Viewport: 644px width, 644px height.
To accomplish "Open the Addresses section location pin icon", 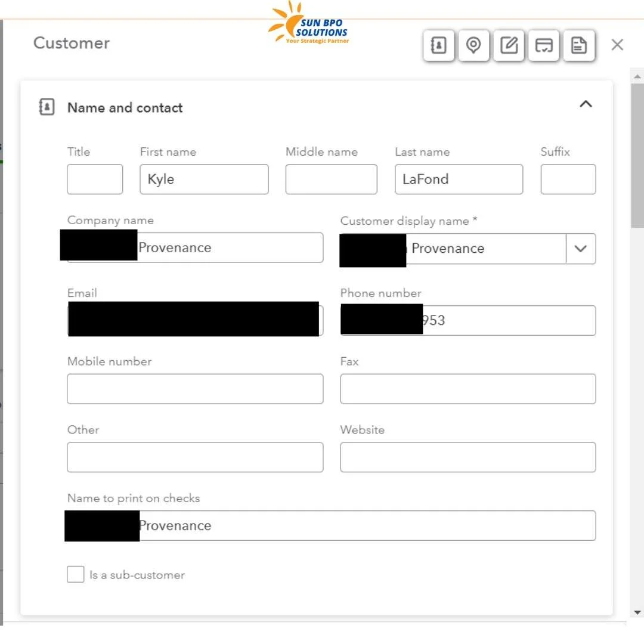I will click(473, 45).
